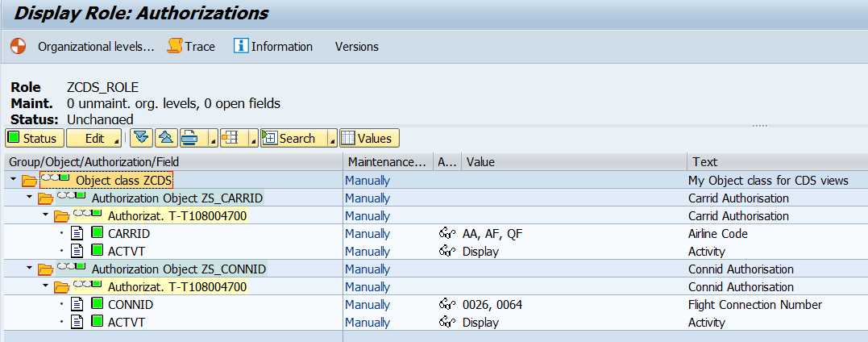Screen dimensions: 868x342
Task: Click the Information icon
Action: (241, 47)
